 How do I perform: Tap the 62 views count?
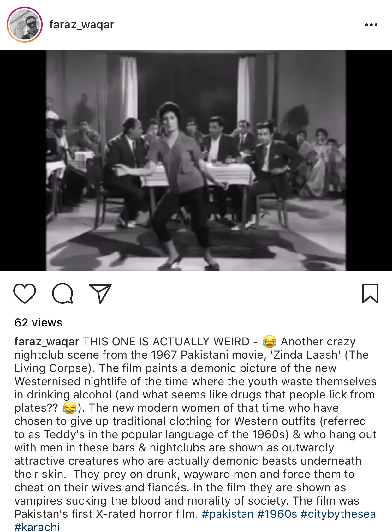pos(39,323)
